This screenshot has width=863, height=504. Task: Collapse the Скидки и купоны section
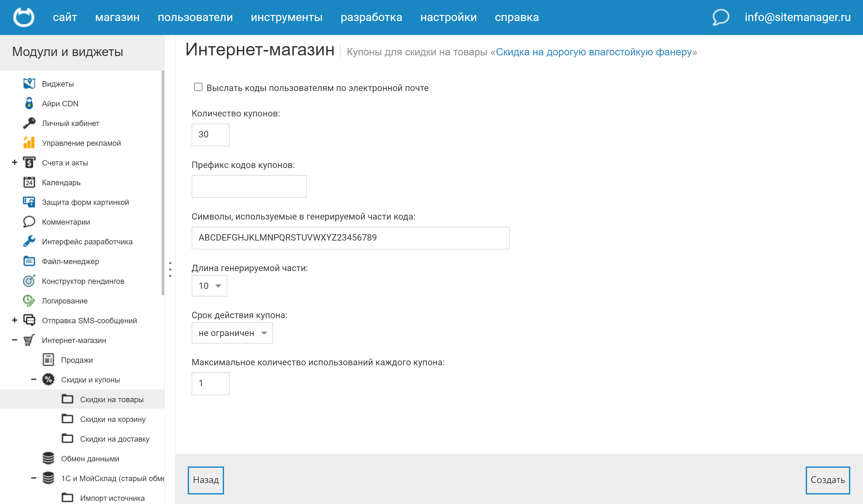[33, 379]
